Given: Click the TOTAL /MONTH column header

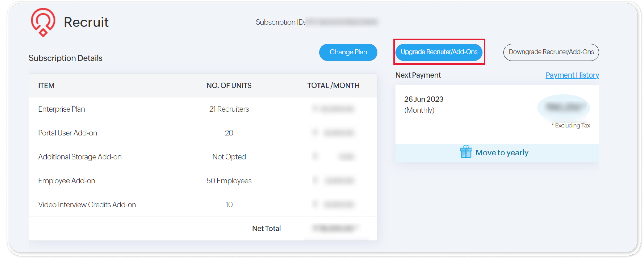Looking at the screenshot, I should click(x=333, y=86).
